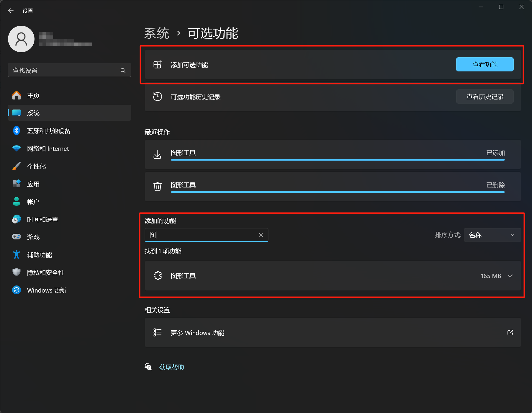Click the 添加的功能 search input
Screen dimensions: 532x413
206,235
